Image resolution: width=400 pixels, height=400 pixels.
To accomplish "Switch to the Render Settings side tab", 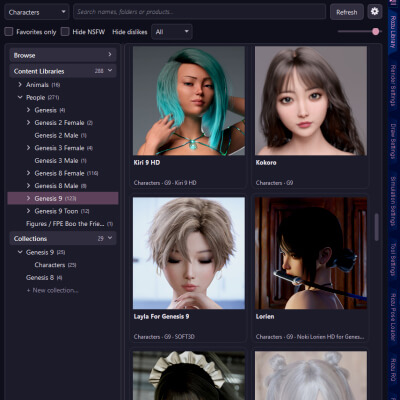I will tap(393, 85).
